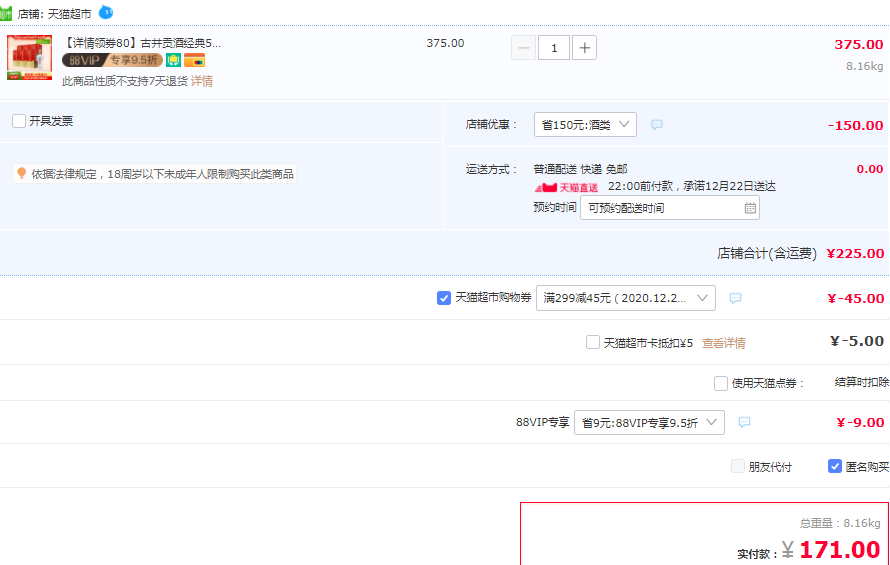This screenshot has height=565, width=890.
Task: Click the quantity input field
Action: pyautogui.click(x=554, y=48)
